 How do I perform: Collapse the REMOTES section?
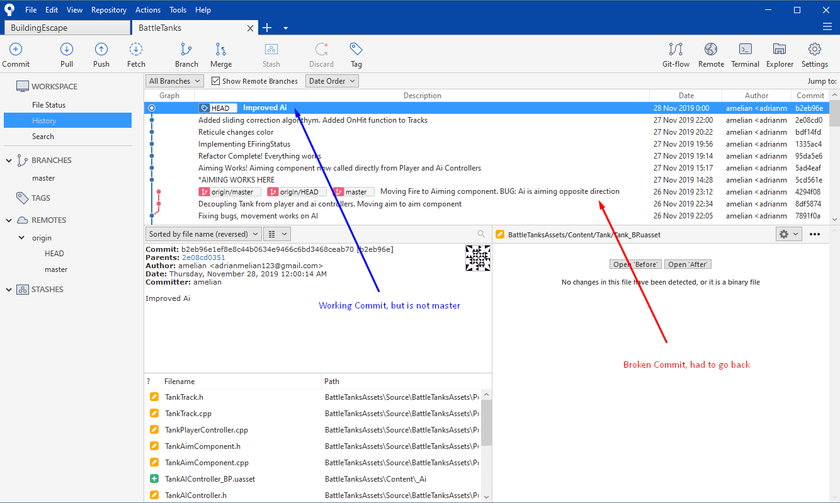click(9, 220)
